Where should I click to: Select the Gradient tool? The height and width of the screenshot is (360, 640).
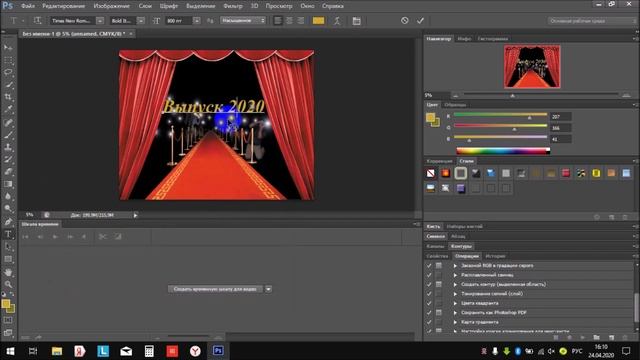(8, 184)
